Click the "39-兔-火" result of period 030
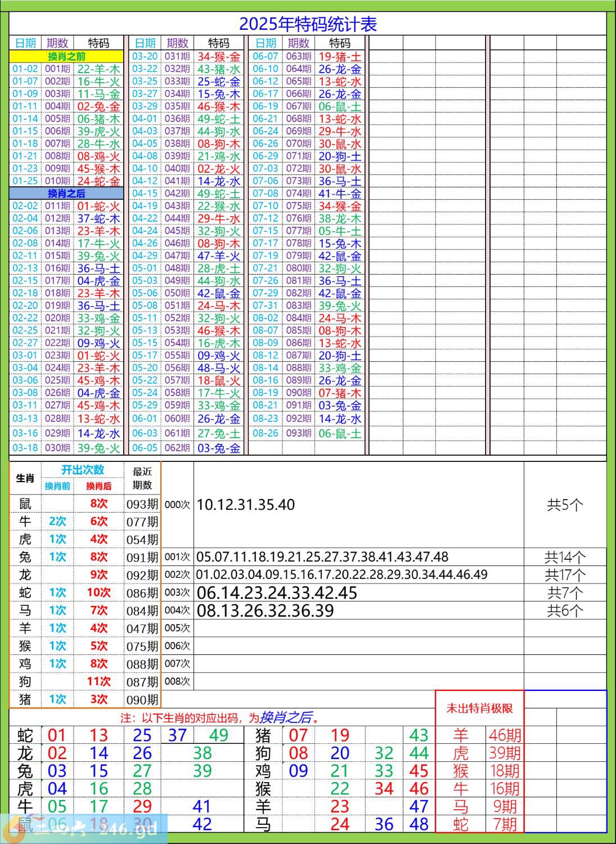 (98, 448)
